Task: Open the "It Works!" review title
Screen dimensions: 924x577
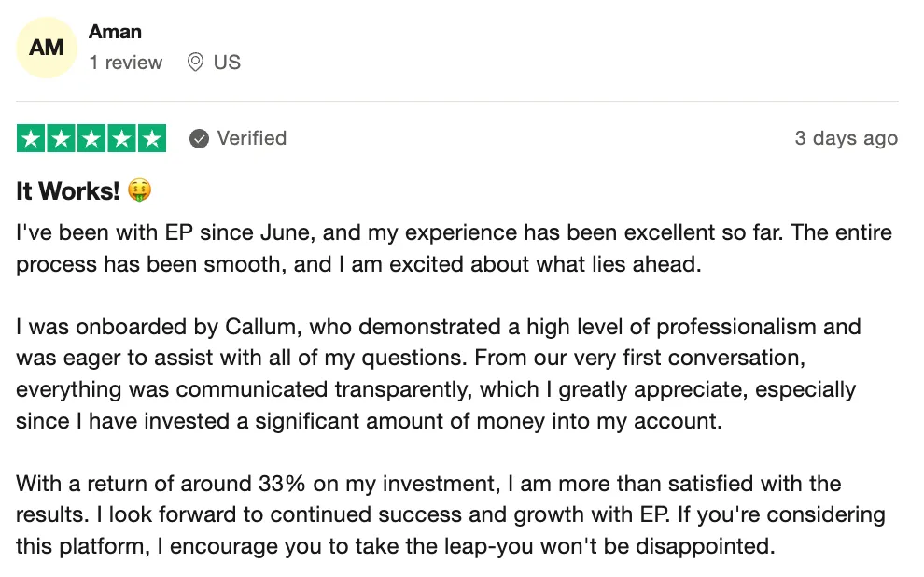Action: [x=68, y=191]
